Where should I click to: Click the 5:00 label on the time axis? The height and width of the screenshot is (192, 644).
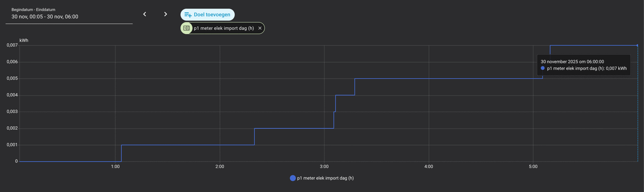click(x=533, y=167)
